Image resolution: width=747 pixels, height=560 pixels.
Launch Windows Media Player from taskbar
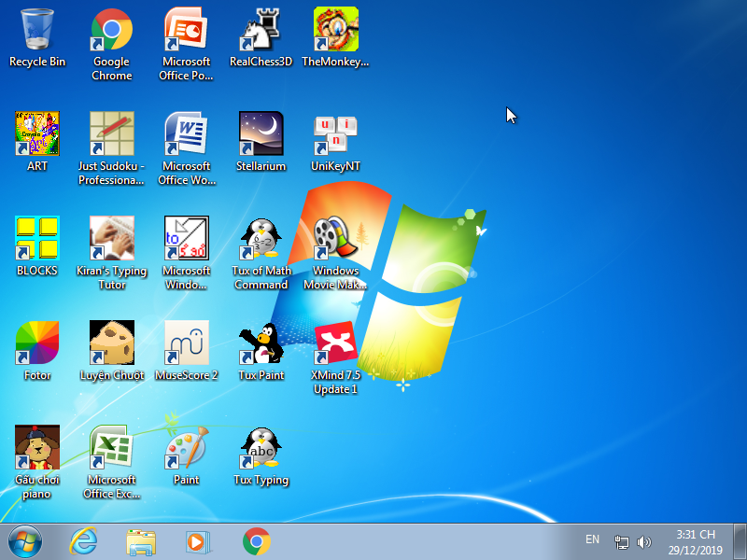point(198,542)
